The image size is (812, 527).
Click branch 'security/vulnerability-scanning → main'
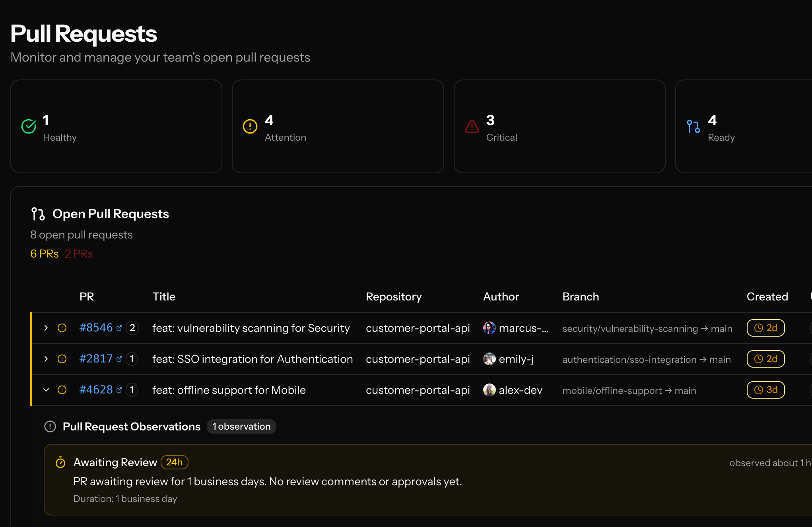coord(647,329)
